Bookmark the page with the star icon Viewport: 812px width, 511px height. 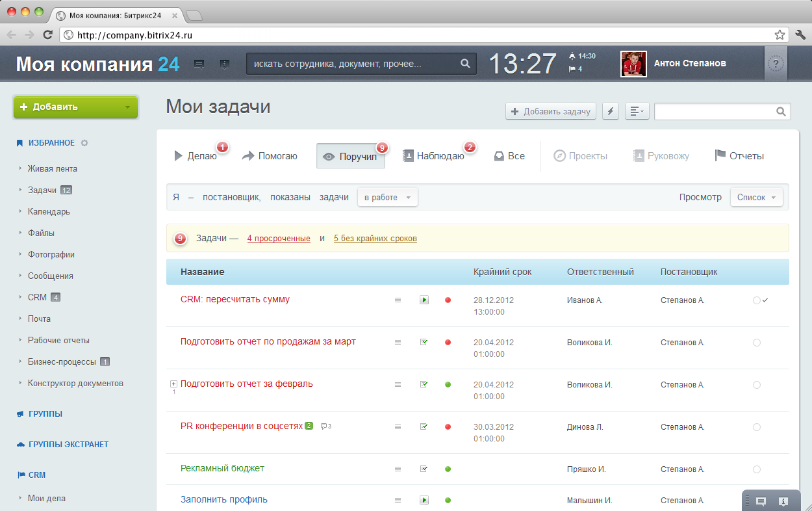click(780, 34)
